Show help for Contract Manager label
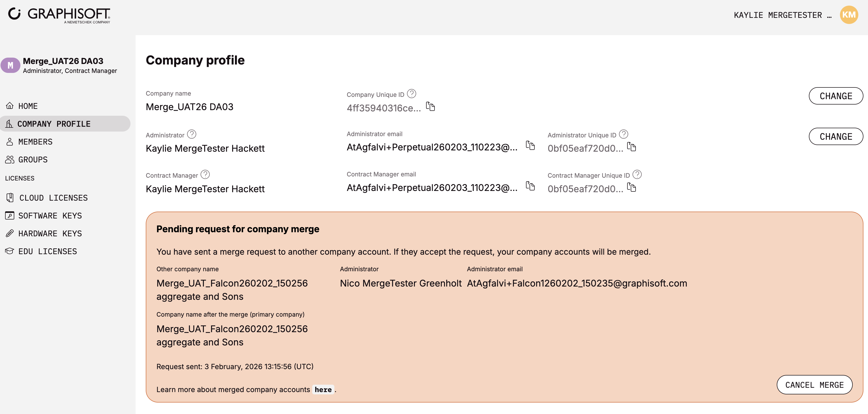868x414 pixels. [205, 175]
